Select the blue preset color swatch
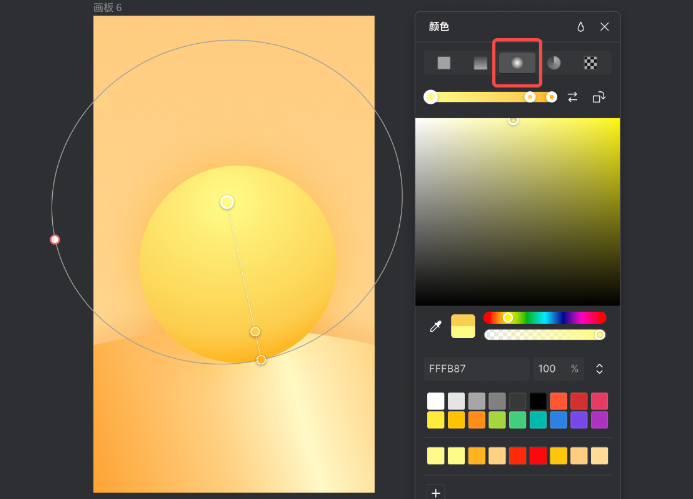Screen dimensions: 693x499 pyautogui.click(x=558, y=420)
